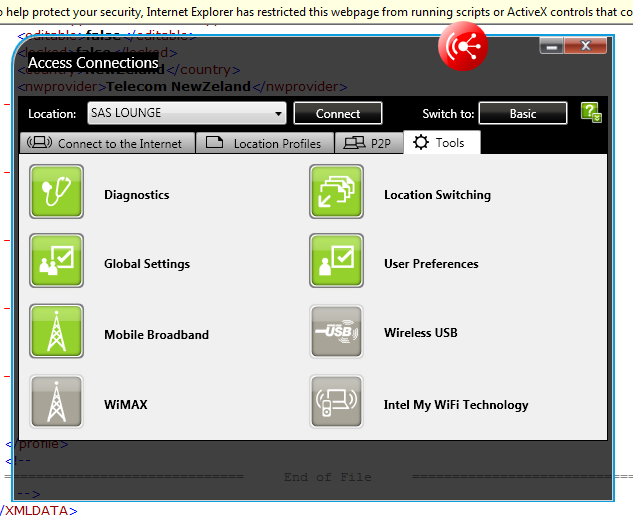Open the Mobile Broadband tower icon
This screenshot has height=516, width=633.
[x=57, y=331]
